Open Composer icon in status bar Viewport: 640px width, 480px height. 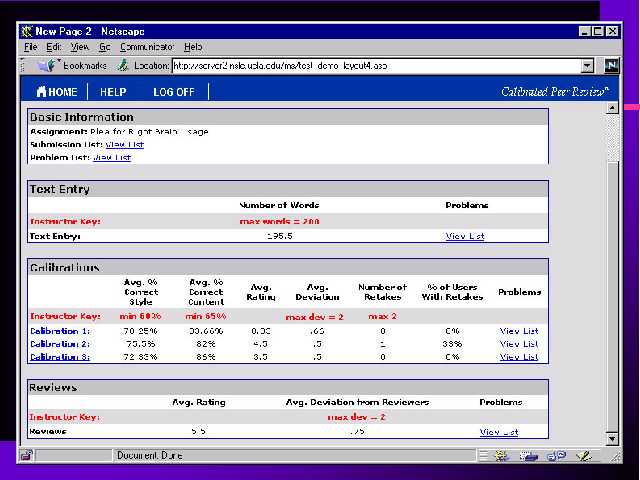coord(584,456)
